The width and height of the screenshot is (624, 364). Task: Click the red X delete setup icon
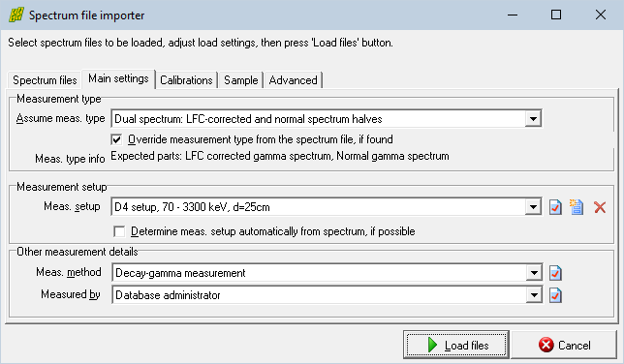[x=600, y=207]
